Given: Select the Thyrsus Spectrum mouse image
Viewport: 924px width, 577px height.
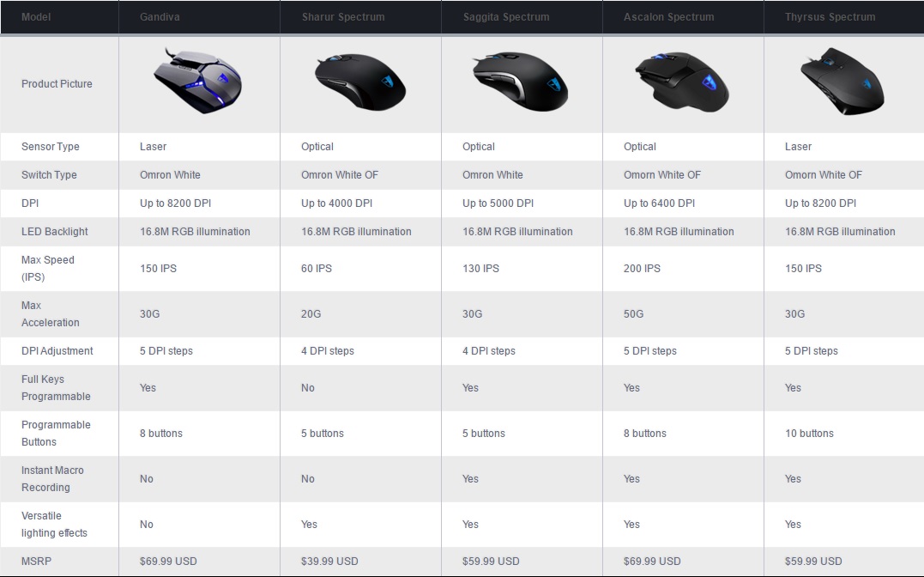Looking at the screenshot, I should coord(842,82).
